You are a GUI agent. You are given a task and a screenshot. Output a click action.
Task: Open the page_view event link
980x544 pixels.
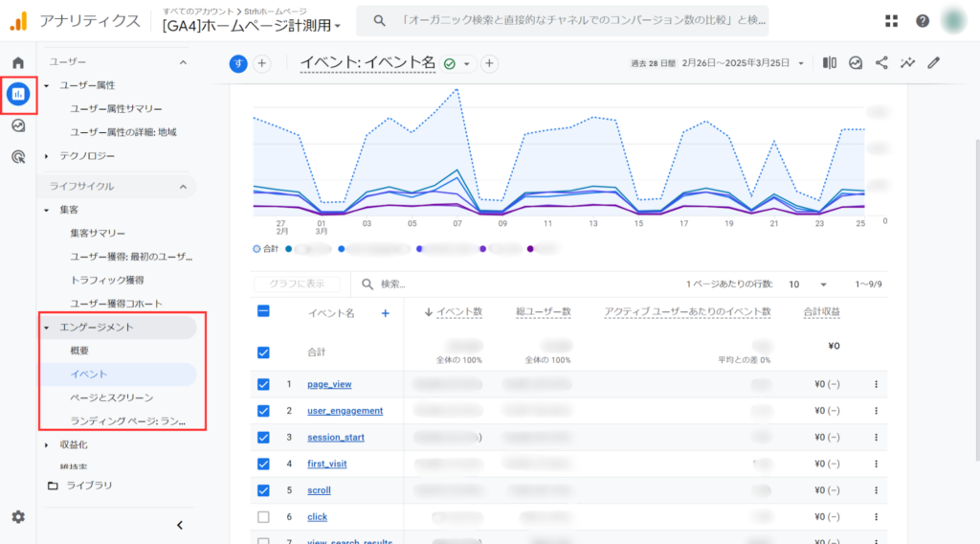[329, 385]
